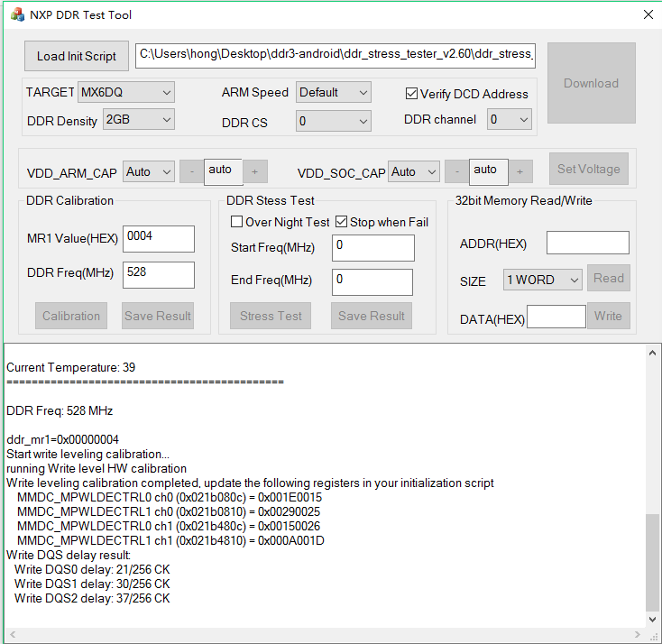Open the ARM Speed dropdown showing Default
Viewport: 662px width, 644px height.
click(x=333, y=93)
